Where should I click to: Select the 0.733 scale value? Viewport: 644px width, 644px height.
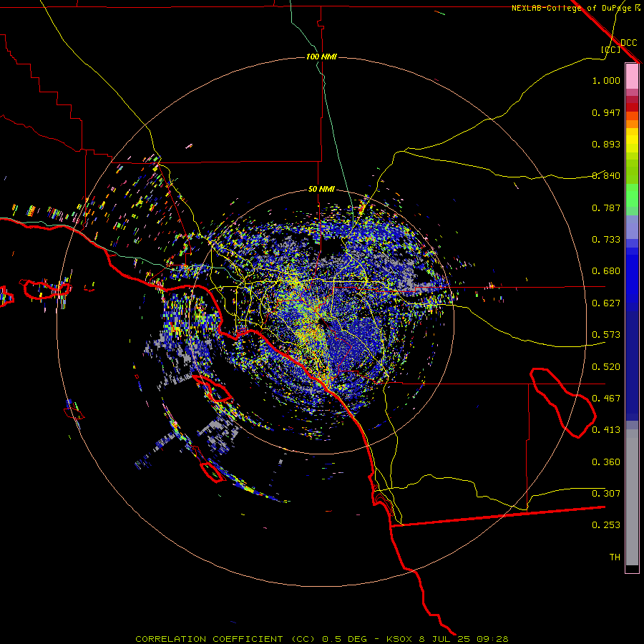(x=606, y=240)
